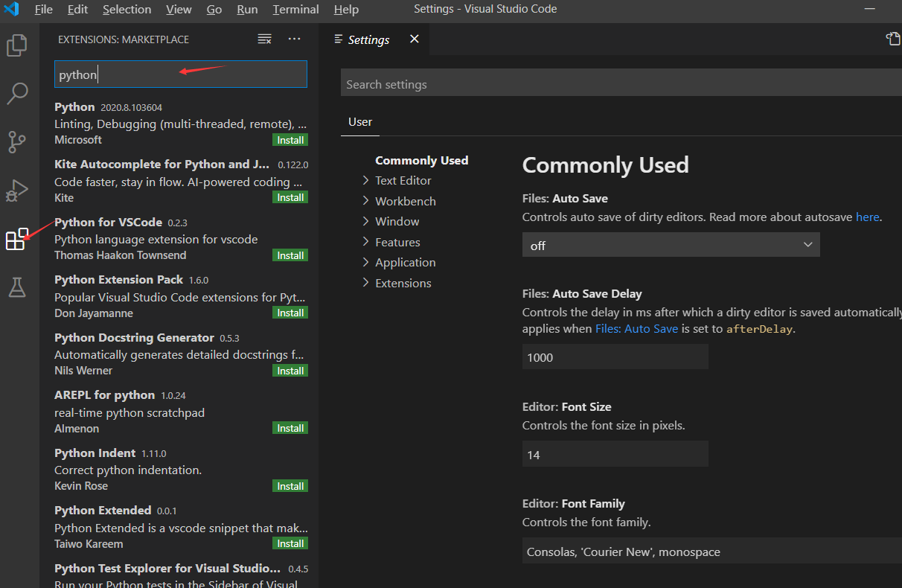Screen dimensions: 902x588
Task: Open Python Test Explorer extension title
Action: pyautogui.click(x=168, y=569)
